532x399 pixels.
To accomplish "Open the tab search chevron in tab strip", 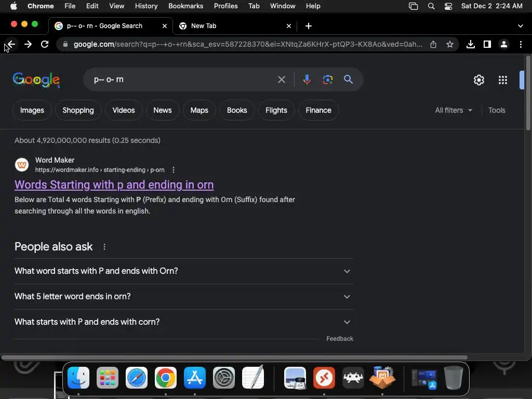I will 521,26.
